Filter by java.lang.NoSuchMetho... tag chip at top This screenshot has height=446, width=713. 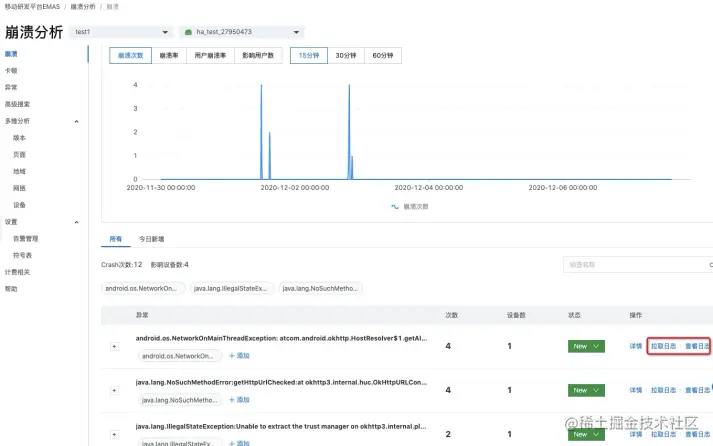click(321, 288)
